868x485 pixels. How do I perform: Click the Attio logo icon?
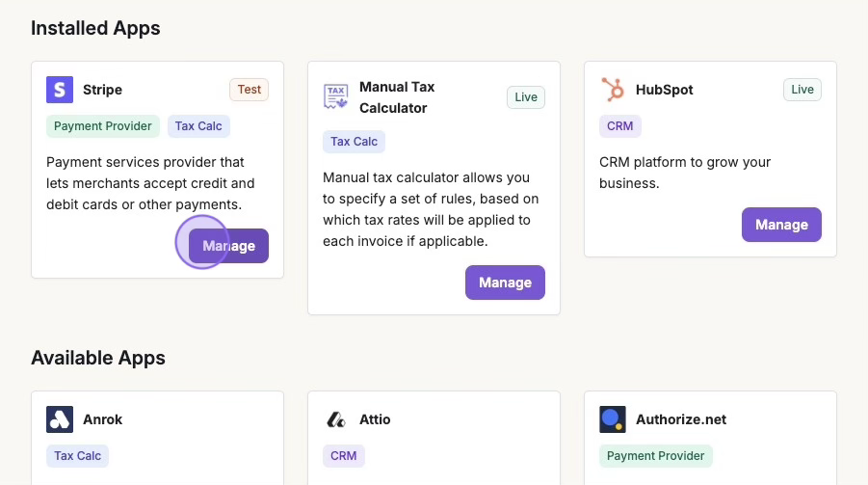(336, 419)
